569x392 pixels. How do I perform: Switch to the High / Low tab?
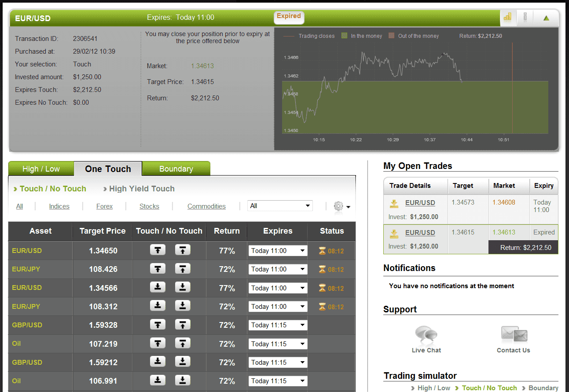pyautogui.click(x=41, y=169)
